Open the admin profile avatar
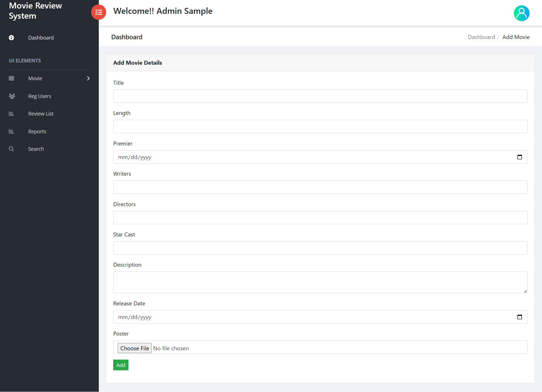This screenshot has width=542, height=392. 521,13
